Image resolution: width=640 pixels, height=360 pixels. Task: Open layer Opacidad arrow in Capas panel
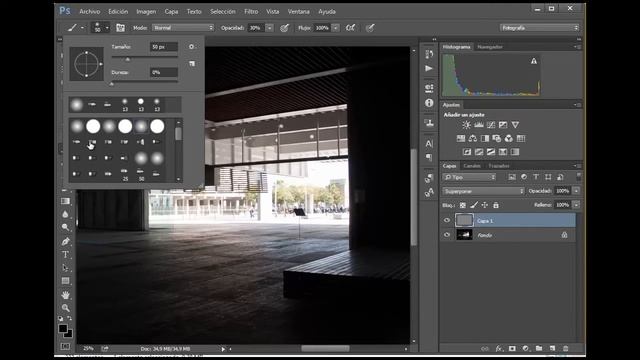(576, 191)
